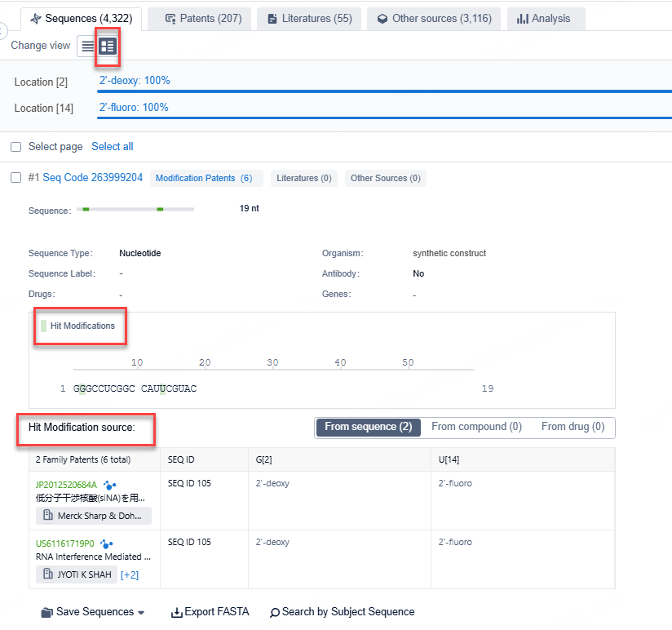Switch to the Analysis tab
This screenshot has height=630, width=672.
(x=543, y=18)
